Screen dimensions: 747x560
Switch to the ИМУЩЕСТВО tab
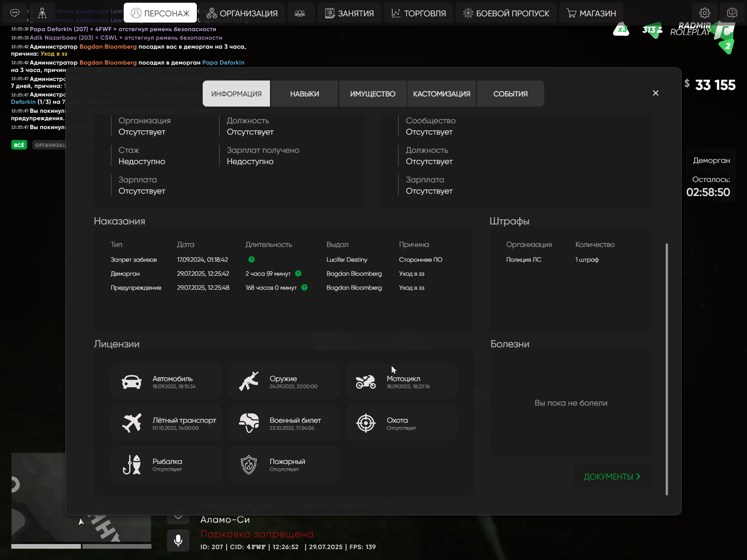pyautogui.click(x=373, y=94)
